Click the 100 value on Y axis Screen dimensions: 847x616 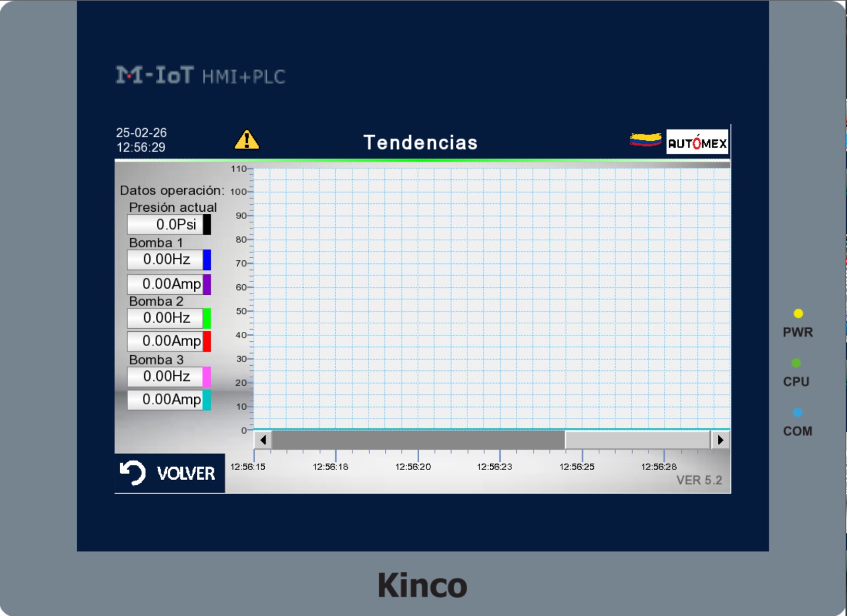[x=238, y=192]
